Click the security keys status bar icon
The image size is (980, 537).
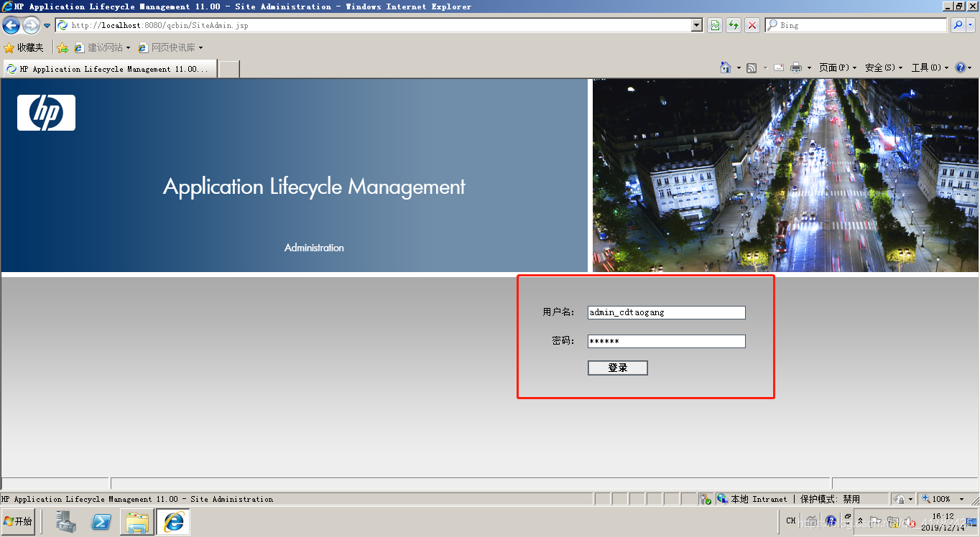[706, 499]
